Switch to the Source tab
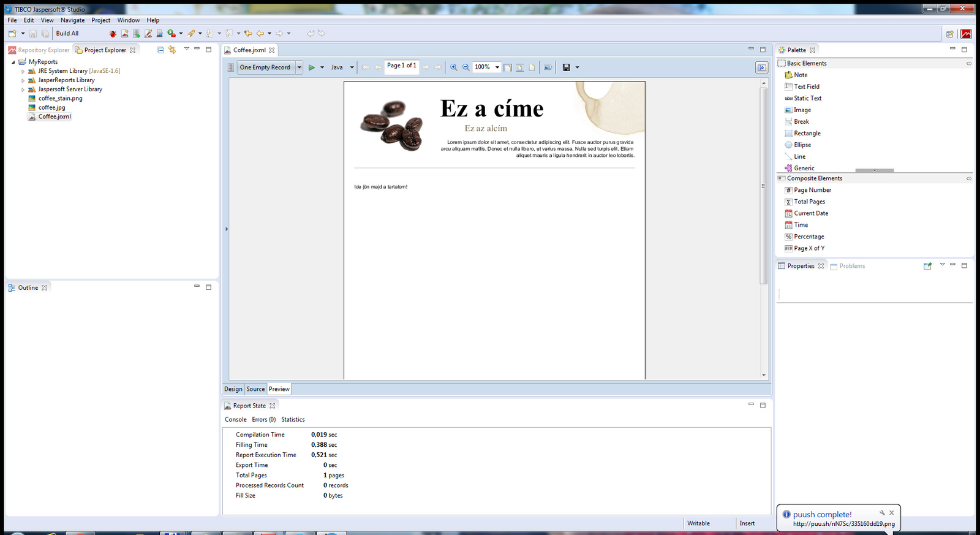980x535 pixels. coord(255,389)
